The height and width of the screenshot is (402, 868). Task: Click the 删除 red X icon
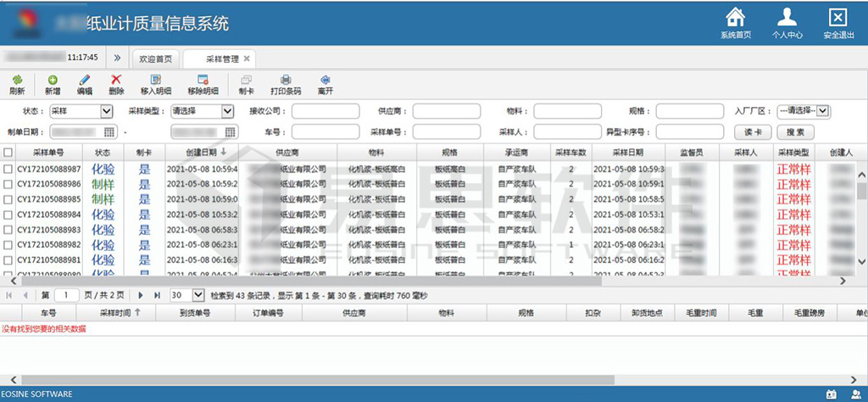(116, 80)
